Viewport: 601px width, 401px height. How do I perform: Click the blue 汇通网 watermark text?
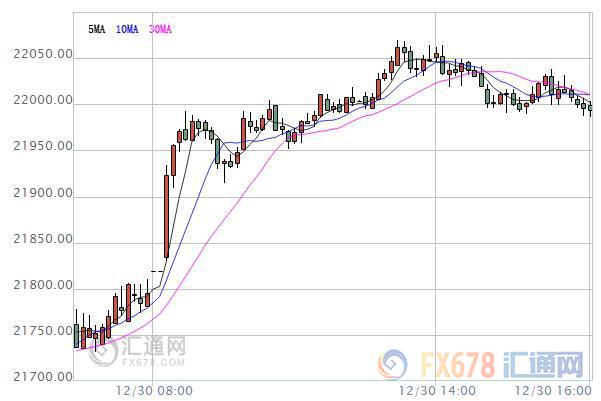543,365
